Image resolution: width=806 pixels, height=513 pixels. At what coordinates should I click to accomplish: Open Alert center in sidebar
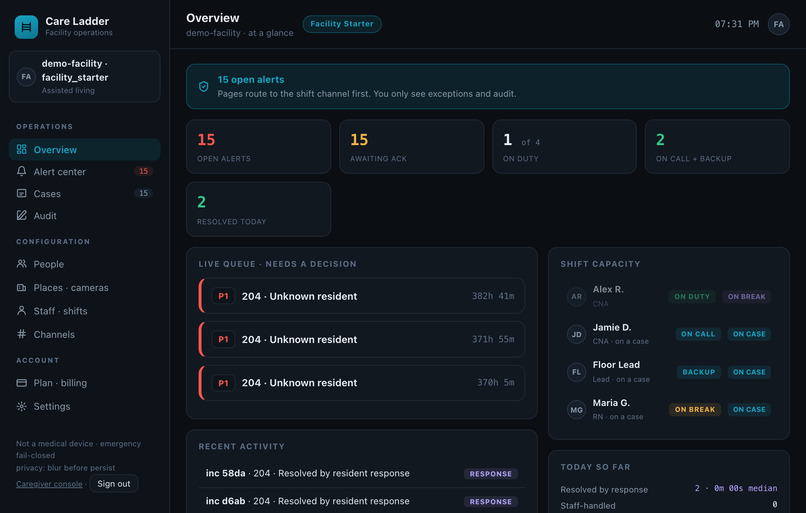(x=85, y=172)
